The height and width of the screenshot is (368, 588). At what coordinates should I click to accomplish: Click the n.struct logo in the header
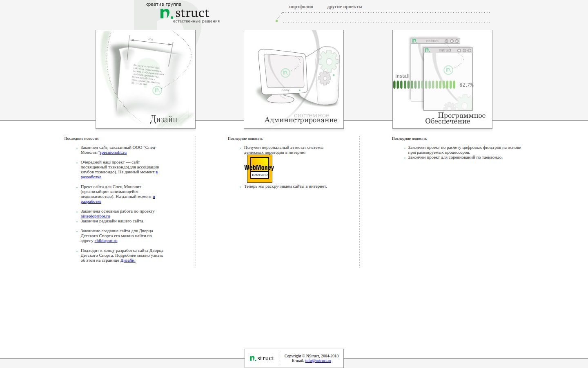[185, 13]
